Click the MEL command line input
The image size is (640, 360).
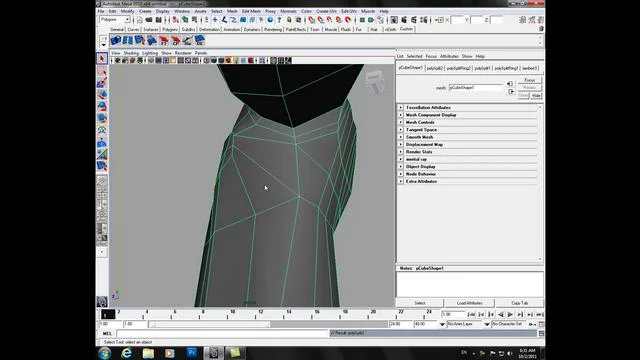222,333
